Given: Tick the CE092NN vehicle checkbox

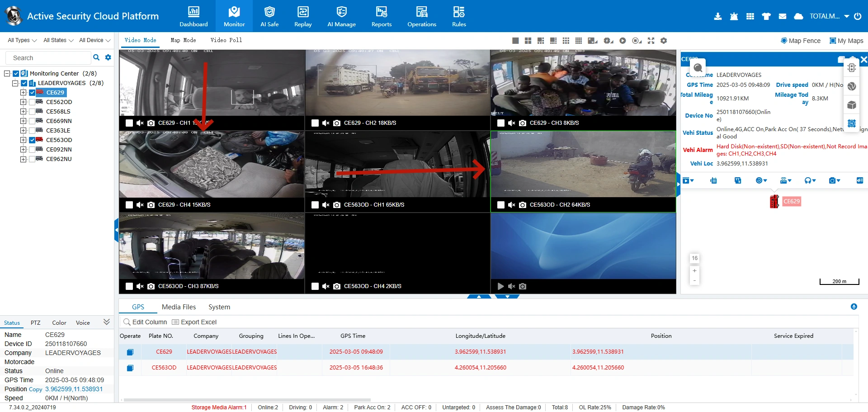Looking at the screenshot, I should [32, 150].
